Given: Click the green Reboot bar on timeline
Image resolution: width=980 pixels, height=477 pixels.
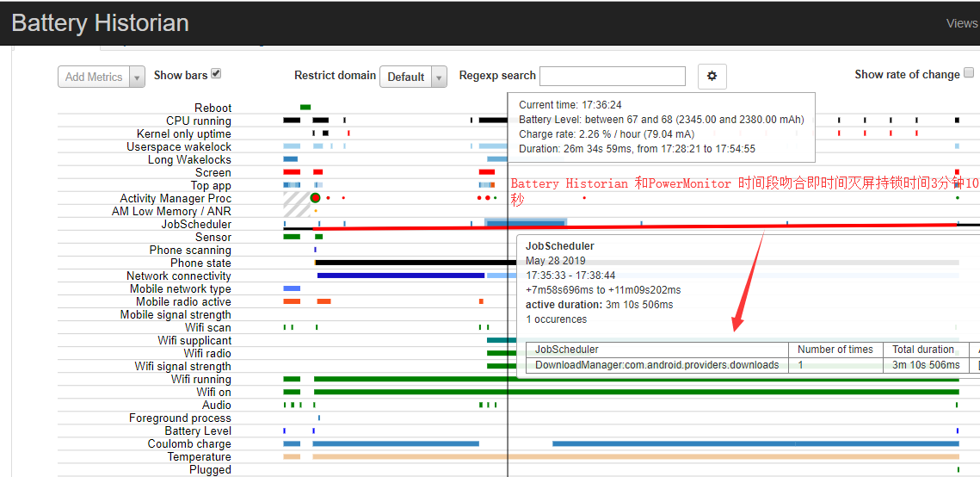Looking at the screenshot, I should click(x=305, y=108).
